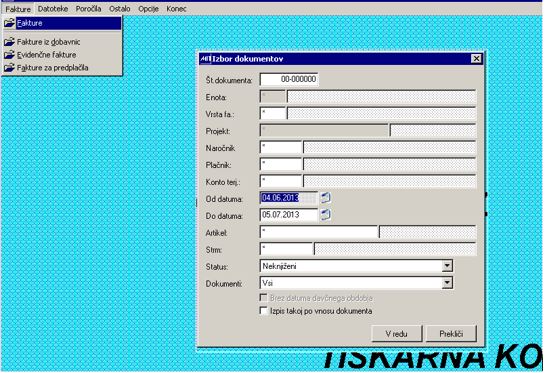
Task: Close the Izbor dokumentov dialog
Action: pyautogui.click(x=476, y=59)
